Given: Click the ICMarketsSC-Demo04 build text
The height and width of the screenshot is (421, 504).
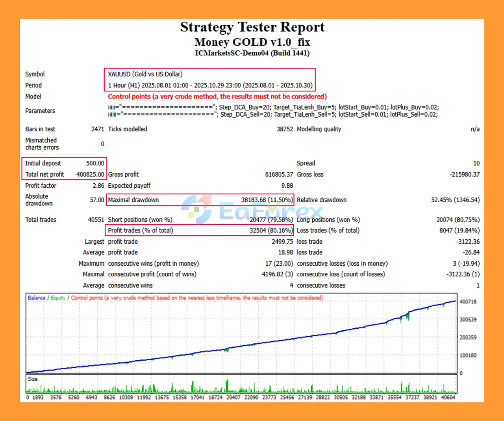Looking at the screenshot, I should coord(252,53).
